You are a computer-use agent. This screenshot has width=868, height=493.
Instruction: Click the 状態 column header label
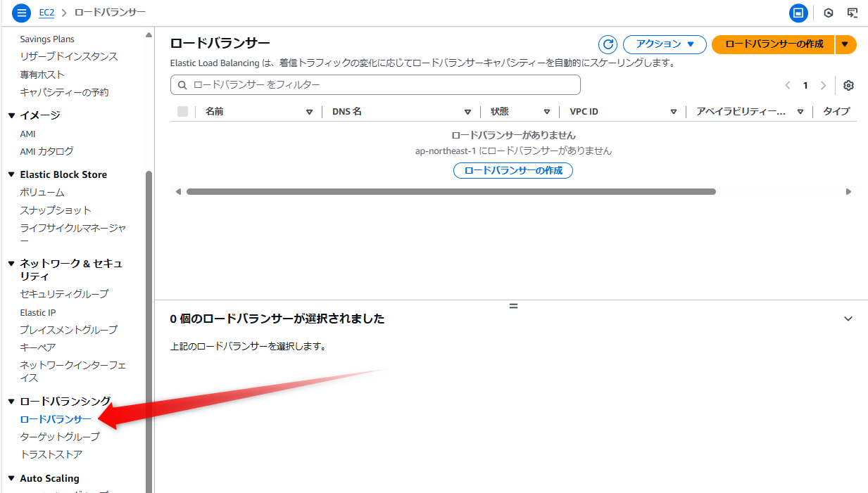point(500,111)
